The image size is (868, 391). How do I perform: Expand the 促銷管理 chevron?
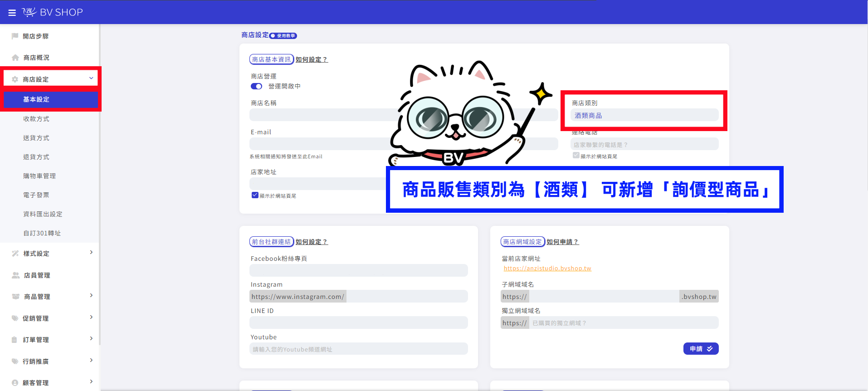(x=91, y=317)
